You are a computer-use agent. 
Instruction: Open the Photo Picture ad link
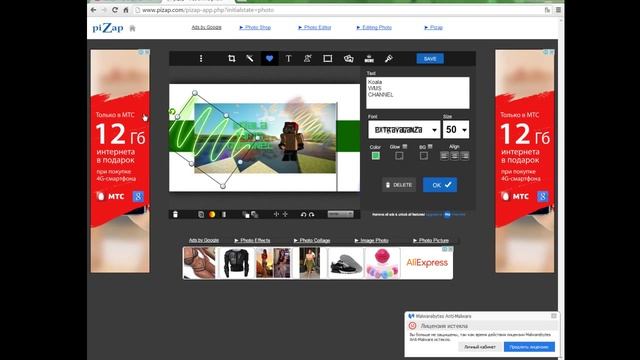point(431,240)
